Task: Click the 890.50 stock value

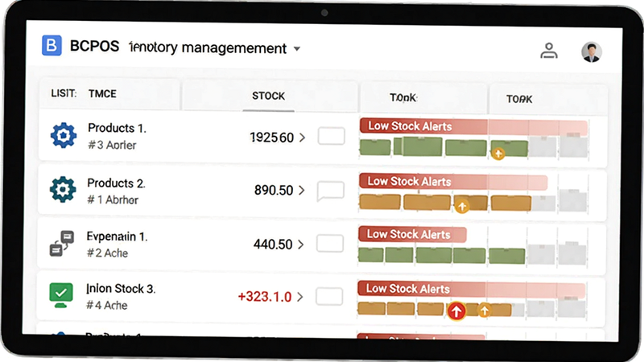Action: [274, 190]
